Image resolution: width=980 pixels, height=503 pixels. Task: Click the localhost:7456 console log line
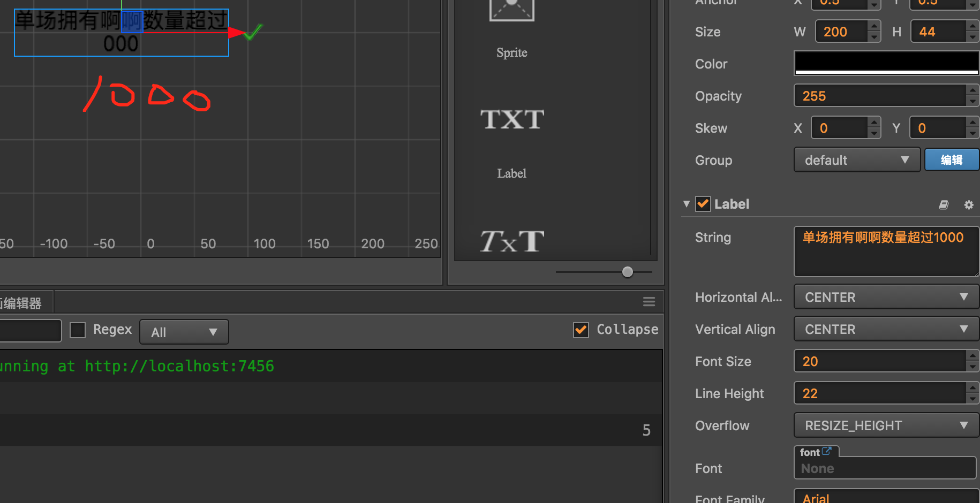tap(331, 366)
